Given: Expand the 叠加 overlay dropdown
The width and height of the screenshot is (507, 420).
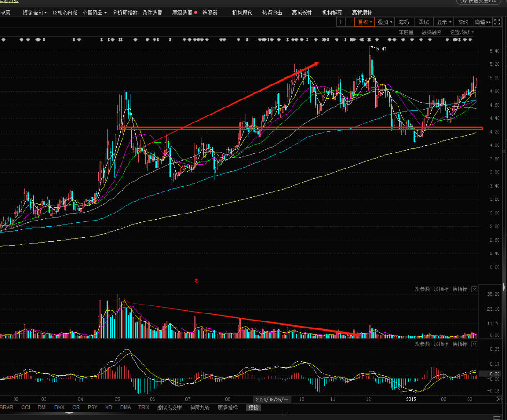Looking at the screenshot, I should tap(385, 22).
